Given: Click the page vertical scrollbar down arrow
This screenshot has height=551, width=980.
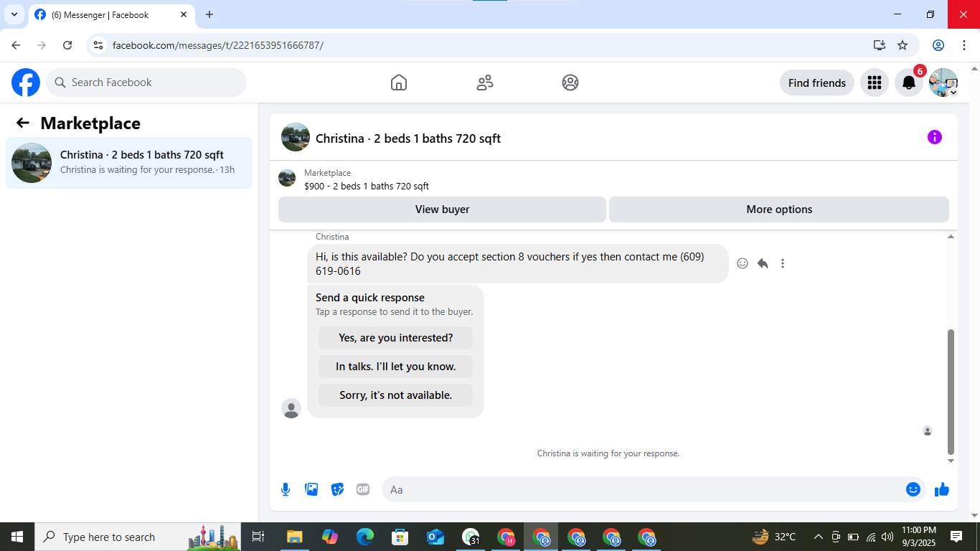Looking at the screenshot, I should coord(974,514).
